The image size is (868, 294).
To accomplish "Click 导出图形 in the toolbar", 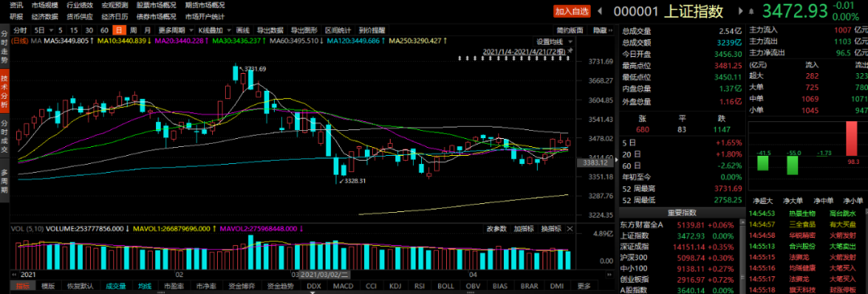I will coord(304,30).
